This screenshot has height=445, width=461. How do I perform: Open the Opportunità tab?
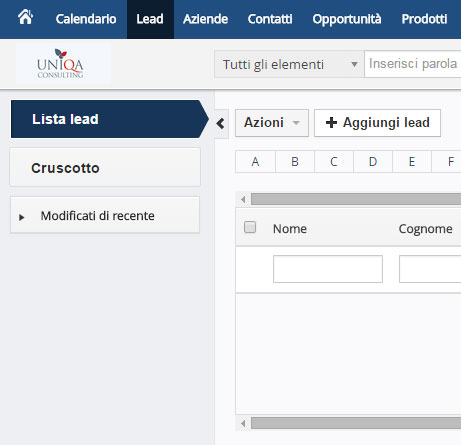[x=347, y=19]
